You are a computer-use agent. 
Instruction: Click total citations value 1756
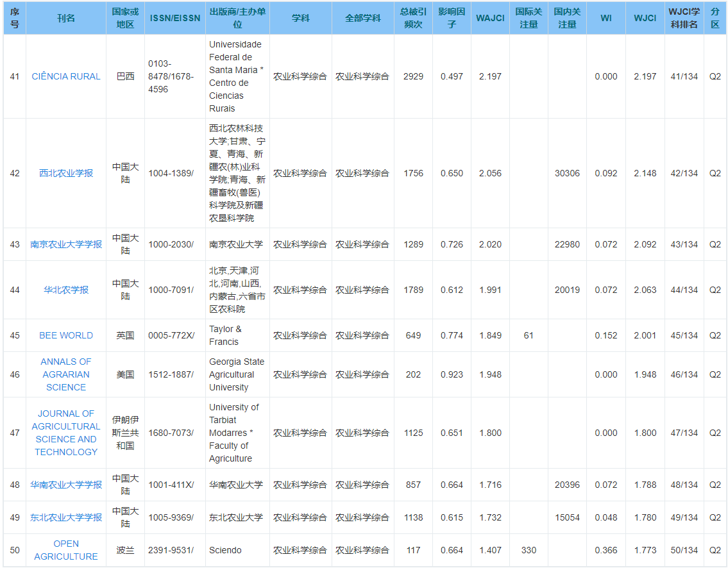click(413, 173)
